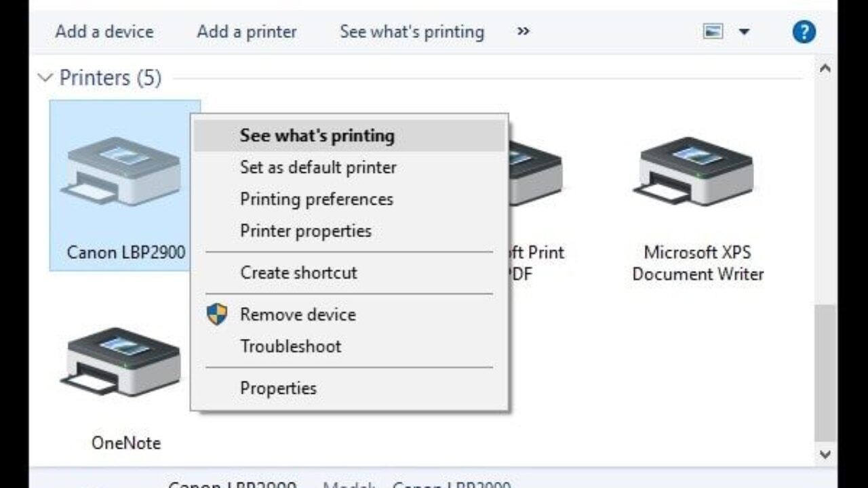
Task: Click See what's printing toolbar button
Action: pyautogui.click(x=412, y=32)
